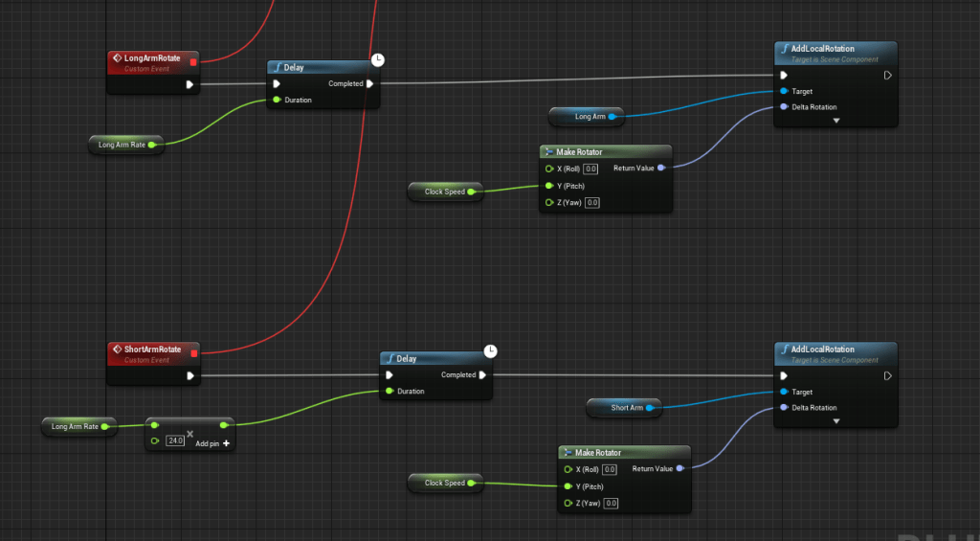The image size is (980, 541).
Task: Select Clock Speed variable wired to Short Arm's rotator
Action: pyautogui.click(x=442, y=484)
